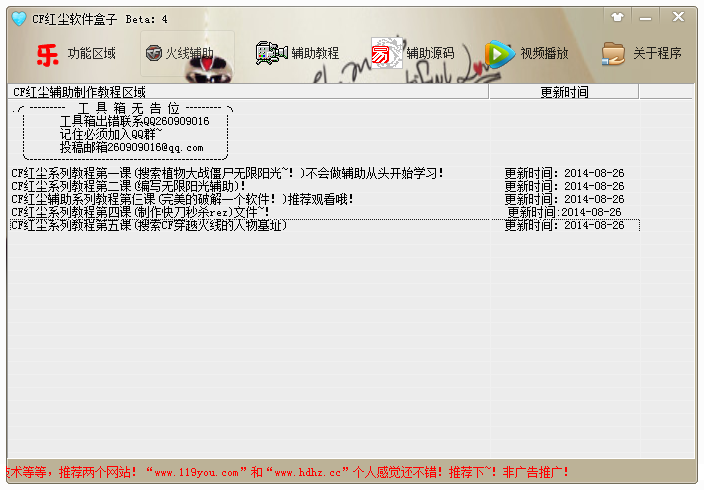Click the red 易 icon for 辅助源码
Image resolution: width=704 pixels, height=490 pixels.
click(x=387, y=53)
